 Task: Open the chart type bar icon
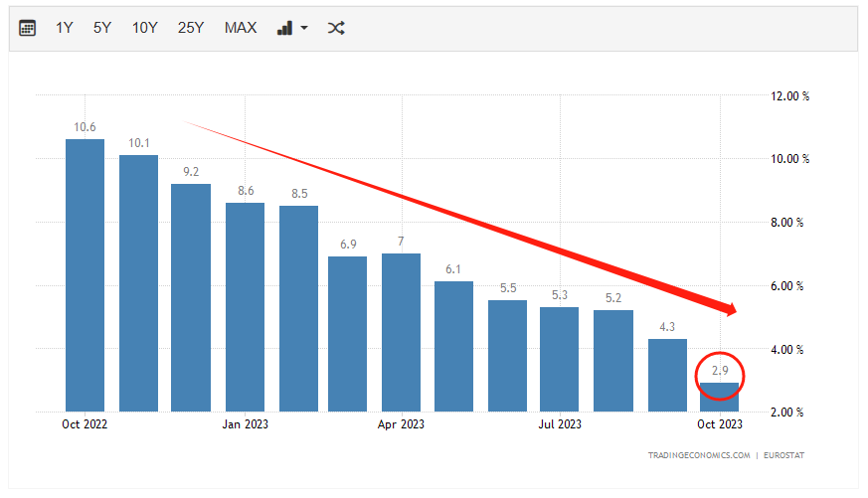284,28
